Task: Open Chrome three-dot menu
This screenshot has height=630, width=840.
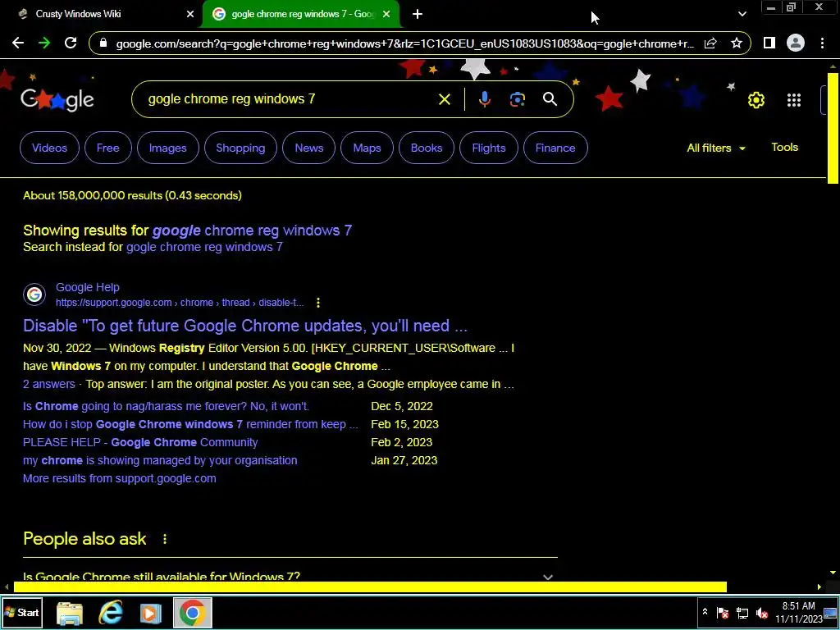Action: [822, 43]
